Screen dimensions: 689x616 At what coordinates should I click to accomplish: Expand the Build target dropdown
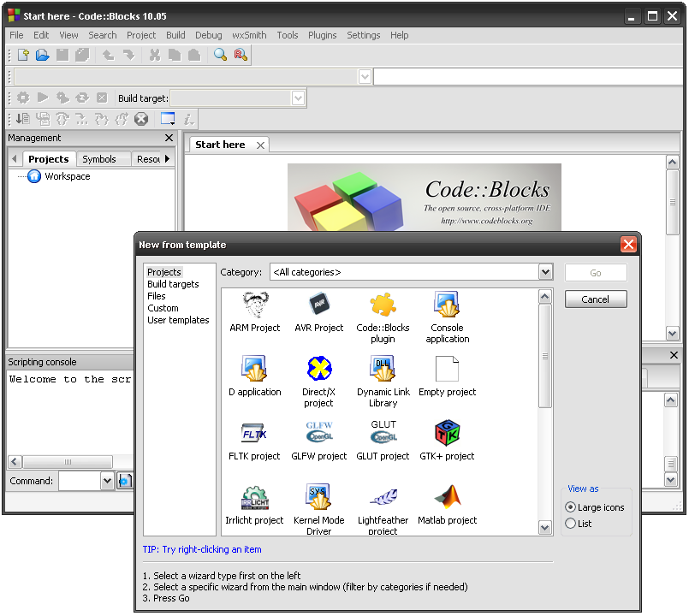click(297, 98)
